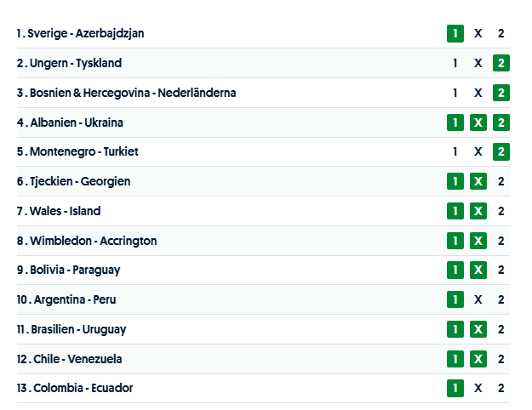
Task: Select 2 for Bolivia - Paraguay
Action: pos(501,270)
